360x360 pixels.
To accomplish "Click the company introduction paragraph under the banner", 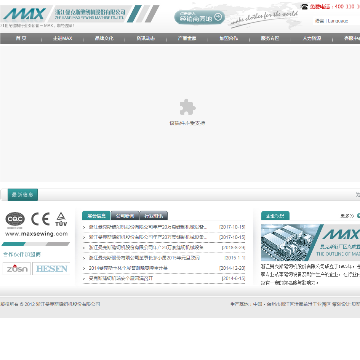I will pos(310,274).
